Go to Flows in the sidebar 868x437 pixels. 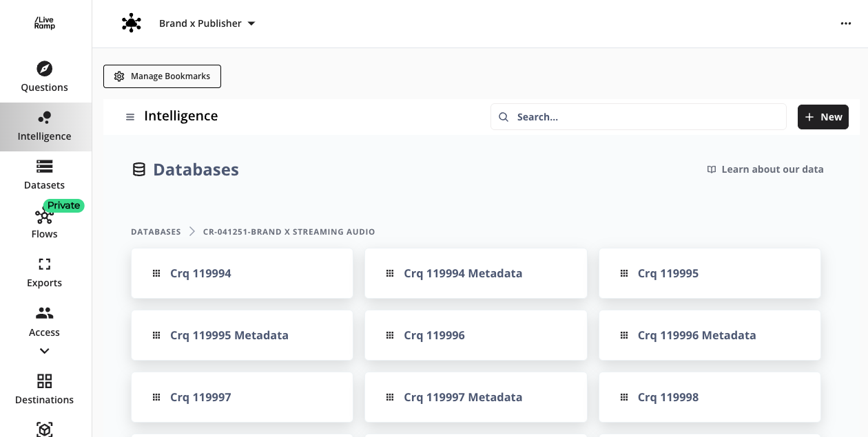[44, 217]
